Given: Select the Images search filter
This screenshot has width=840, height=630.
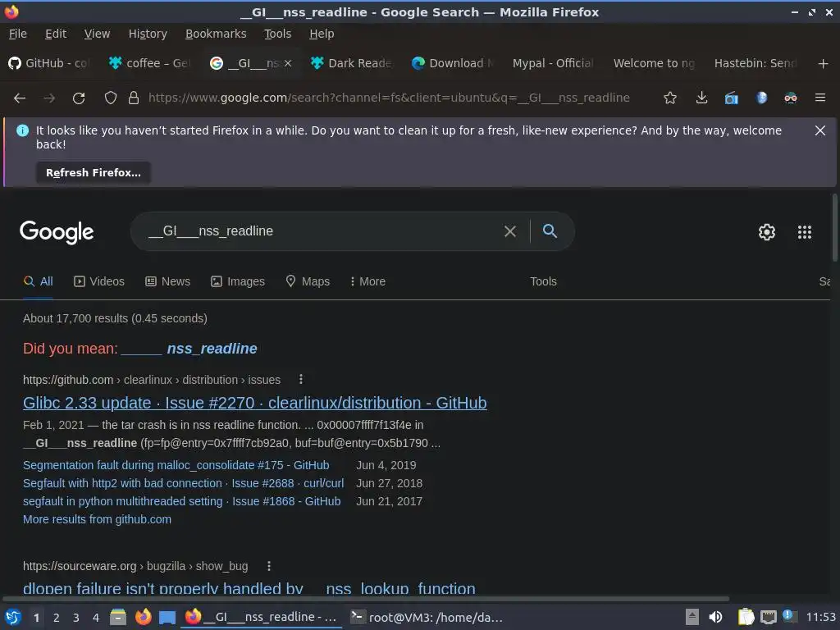Looking at the screenshot, I should pos(238,281).
